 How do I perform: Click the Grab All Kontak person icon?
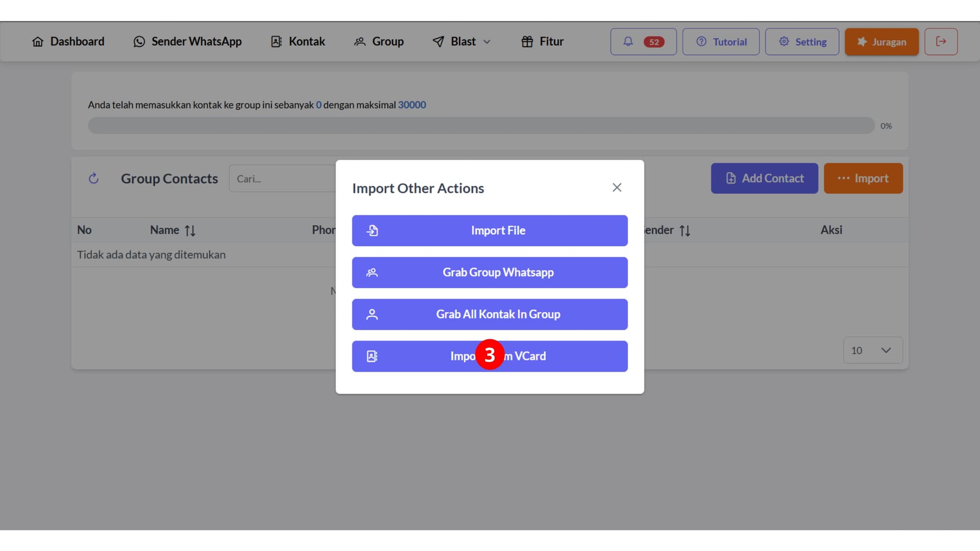pyautogui.click(x=372, y=314)
